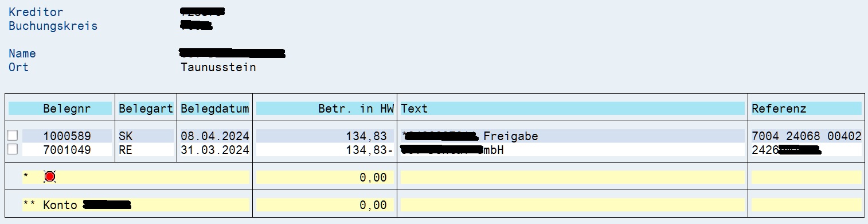Open document number 7001049
This screenshot has height=224, width=868.
coord(67,150)
